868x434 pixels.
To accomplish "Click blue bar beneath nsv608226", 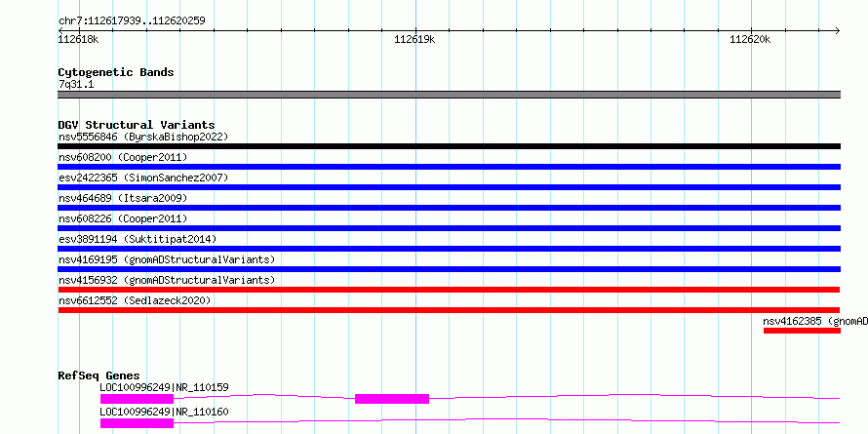I will coord(449,228).
